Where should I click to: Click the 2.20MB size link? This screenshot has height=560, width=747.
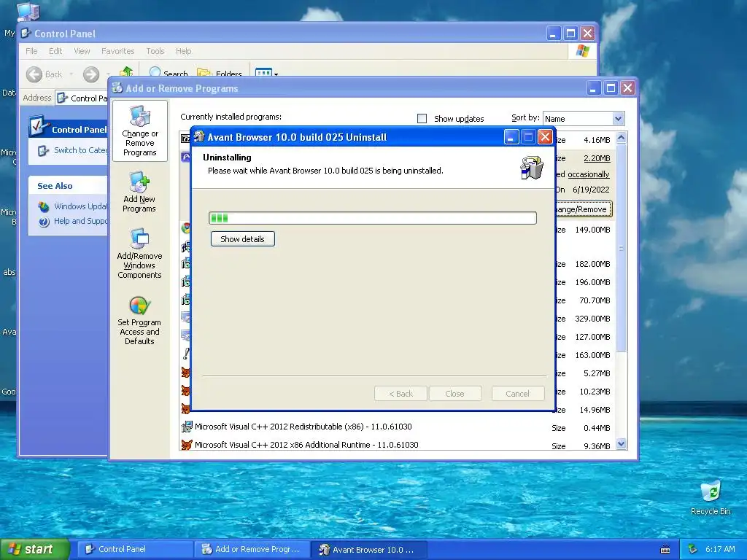(597, 158)
